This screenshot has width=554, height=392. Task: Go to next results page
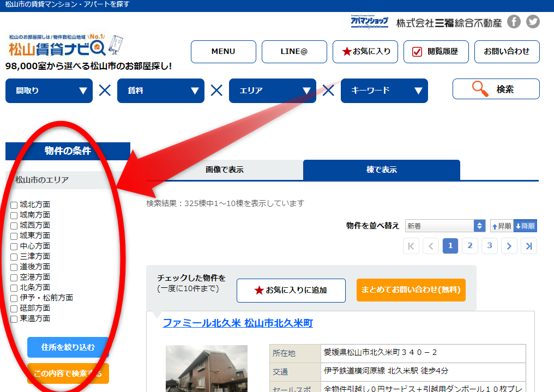click(509, 246)
